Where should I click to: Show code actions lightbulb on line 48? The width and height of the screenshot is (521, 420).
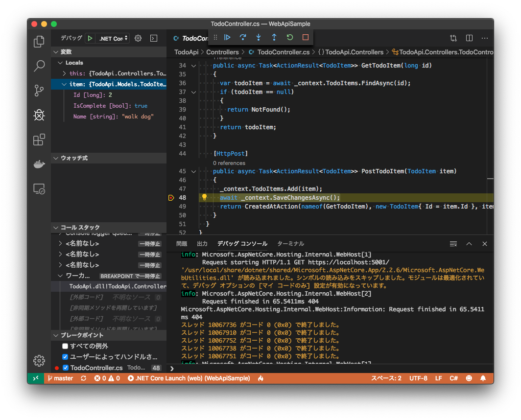(204, 197)
